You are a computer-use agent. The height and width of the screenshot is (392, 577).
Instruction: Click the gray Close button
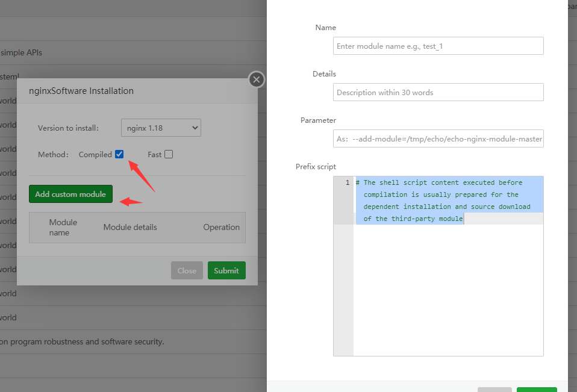(x=187, y=270)
